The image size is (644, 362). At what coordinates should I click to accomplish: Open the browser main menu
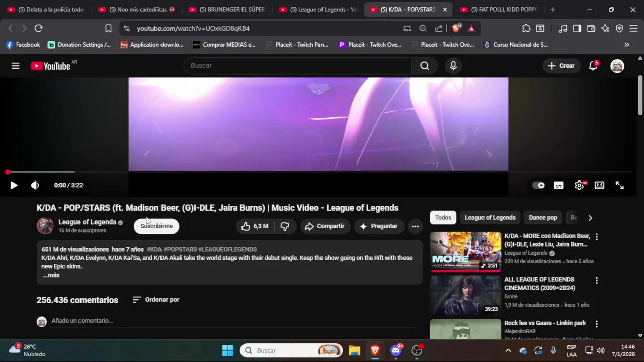click(633, 28)
